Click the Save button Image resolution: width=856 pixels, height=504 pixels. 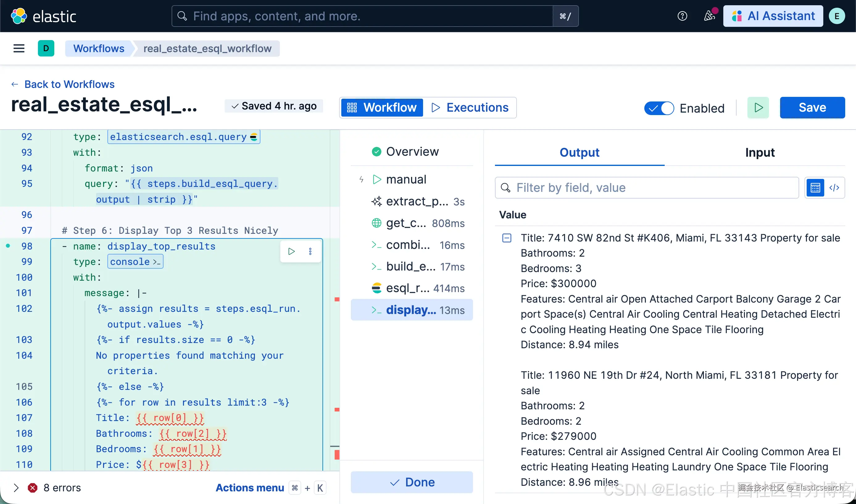click(812, 108)
